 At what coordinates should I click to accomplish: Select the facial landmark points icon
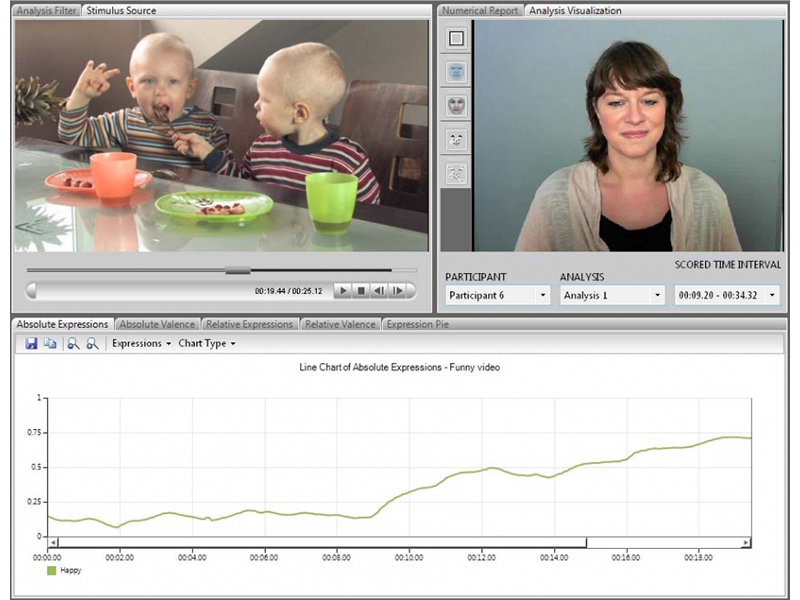[456, 139]
